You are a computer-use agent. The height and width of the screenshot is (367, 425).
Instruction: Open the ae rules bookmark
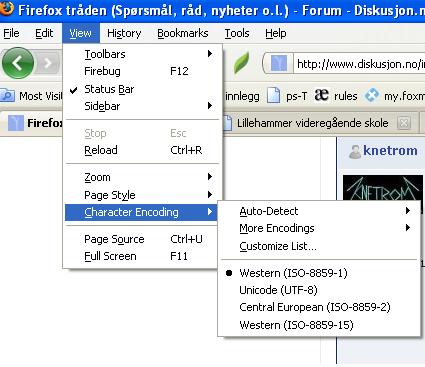(336, 96)
